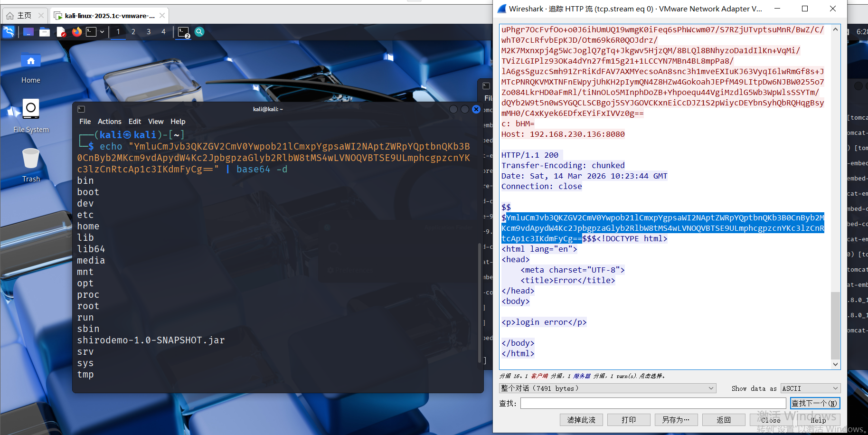Click the Help button in Wireshark dialog
Screen dimensions: 868x435
[x=819, y=420]
